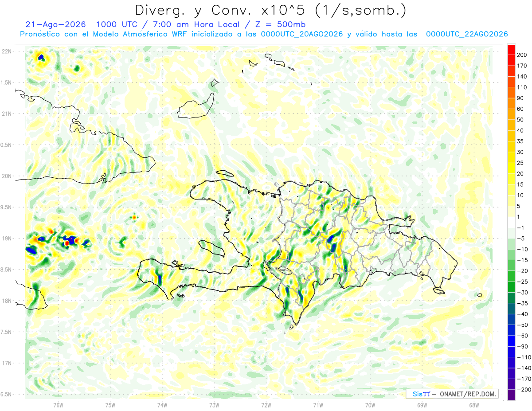The width and height of the screenshot is (532, 411).
Task: Click the -170 color bar label
Action: pos(524,379)
